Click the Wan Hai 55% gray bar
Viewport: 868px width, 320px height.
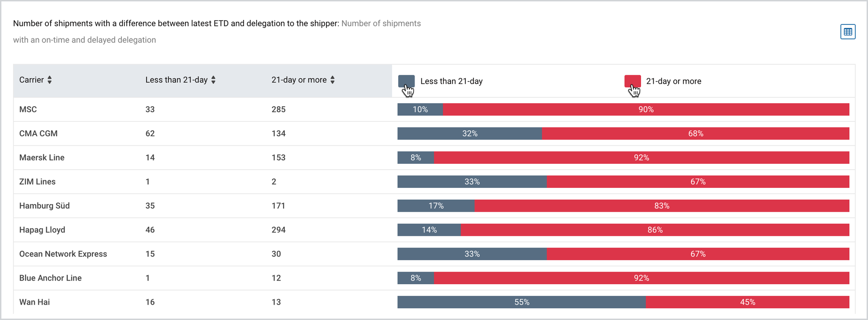(x=522, y=302)
